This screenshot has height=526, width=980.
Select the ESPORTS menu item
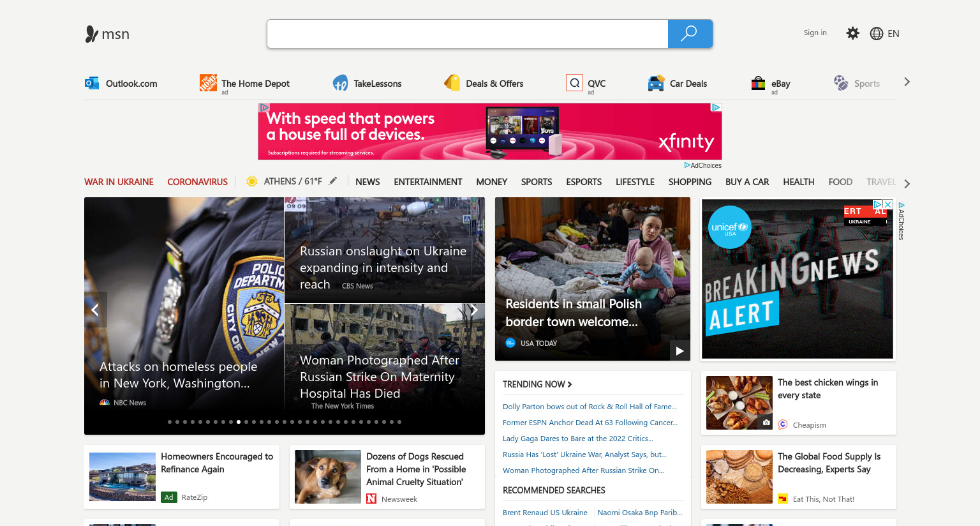point(584,182)
